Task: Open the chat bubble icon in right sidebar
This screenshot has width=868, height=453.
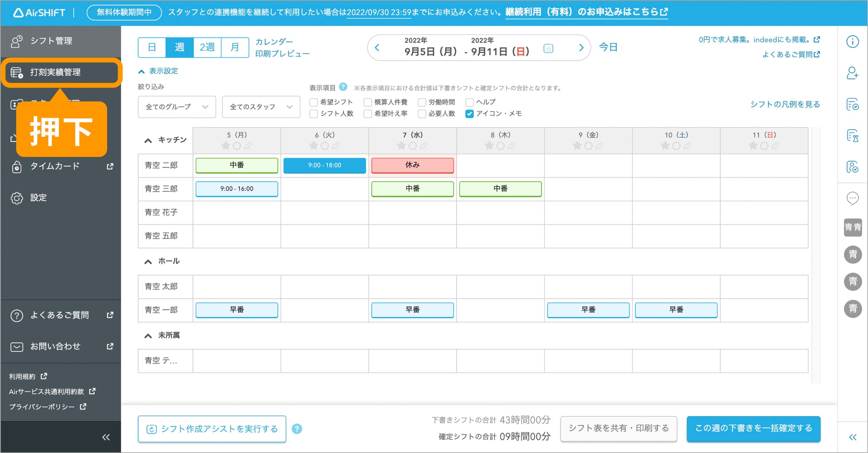Action: [852, 198]
